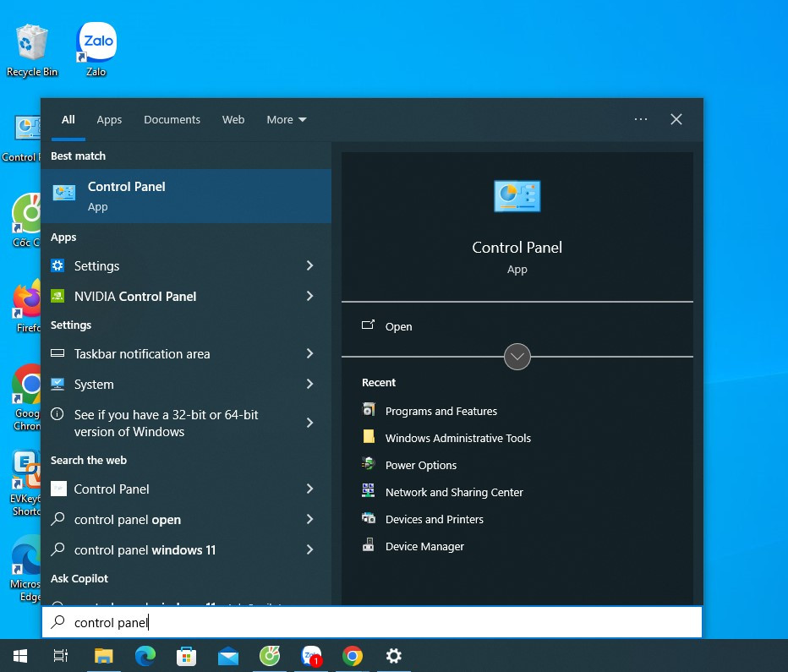Switch to the Documents tab

pos(172,119)
